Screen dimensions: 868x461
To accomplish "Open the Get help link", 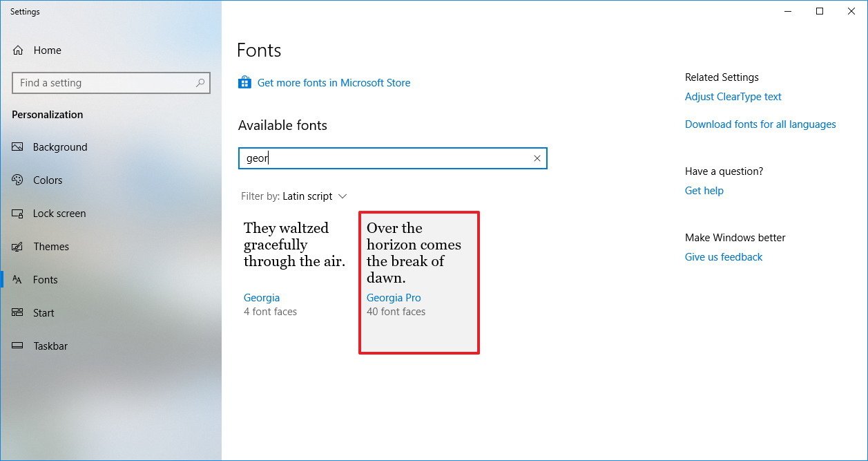I will point(704,191).
